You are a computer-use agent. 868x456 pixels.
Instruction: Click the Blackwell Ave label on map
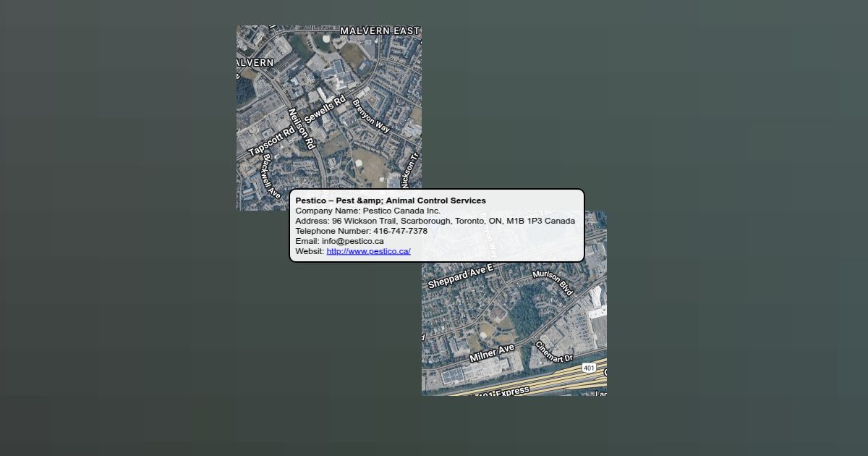point(271,175)
